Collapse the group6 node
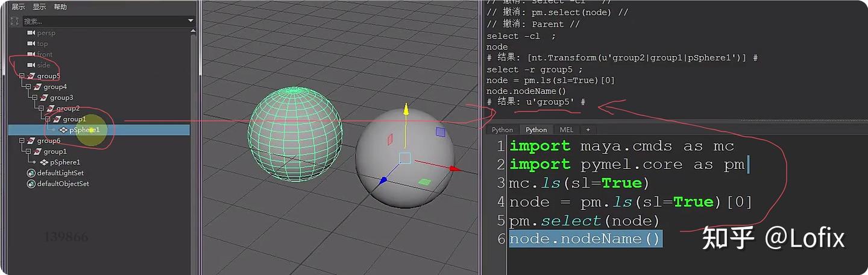868x275 pixels. coord(22,141)
